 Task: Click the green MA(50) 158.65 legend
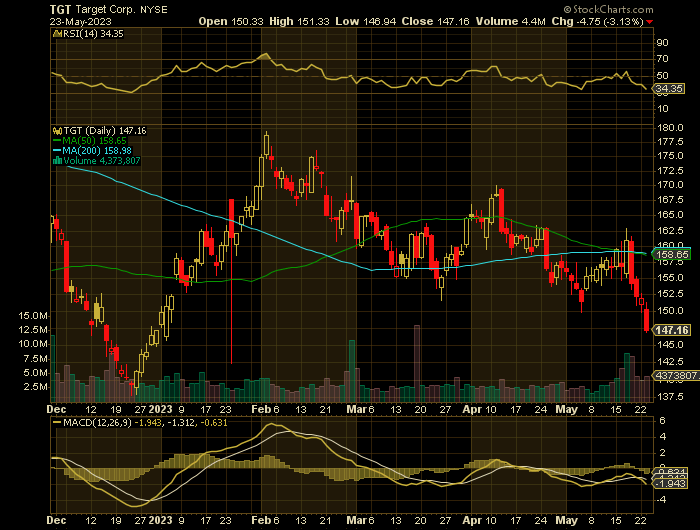click(89, 141)
